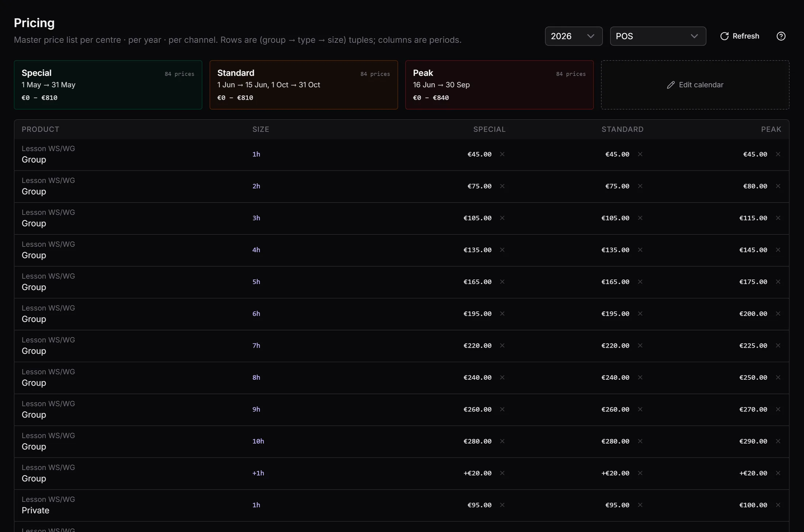Screen dimensions: 804x532
Task: Remove Peak €290.00 price for Group 10h
Action: coord(778,441)
